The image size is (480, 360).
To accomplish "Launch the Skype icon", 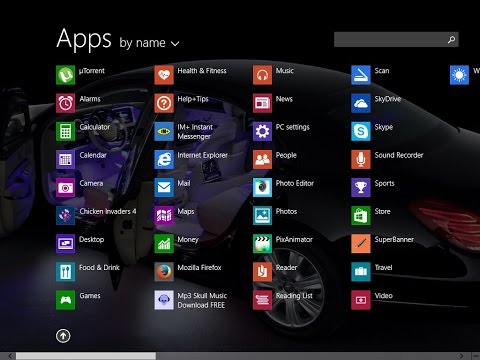I will (x=361, y=131).
